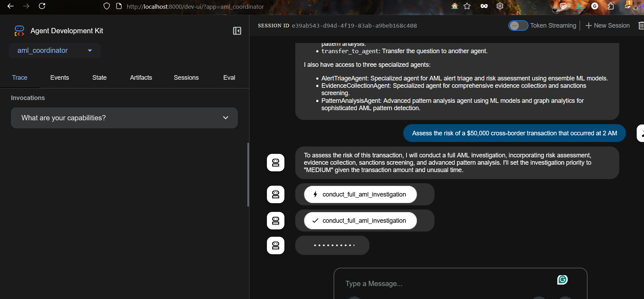644x299 pixels.
Task: Click the 'To assess the risk' agent reply
Action: click(457, 163)
